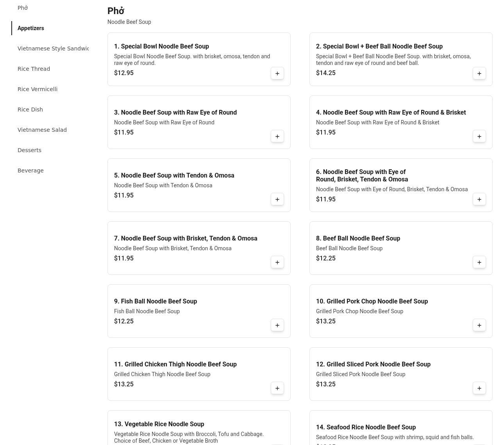Jump to Rice Vermicelli section
This screenshot has height=445, width=504.
coord(38,89)
